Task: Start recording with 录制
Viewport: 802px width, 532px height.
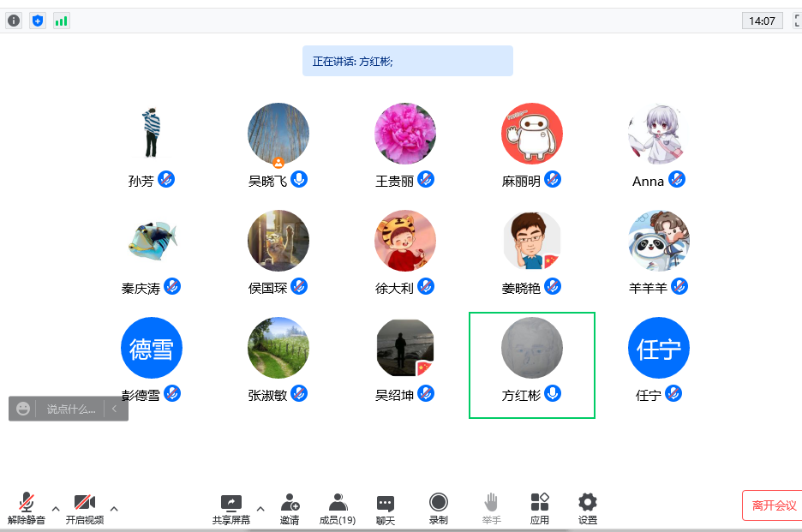Action: click(439, 509)
